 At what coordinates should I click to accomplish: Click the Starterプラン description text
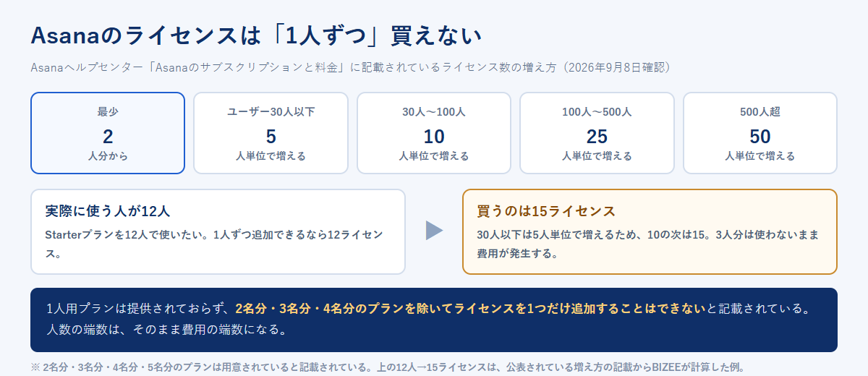click(x=214, y=244)
